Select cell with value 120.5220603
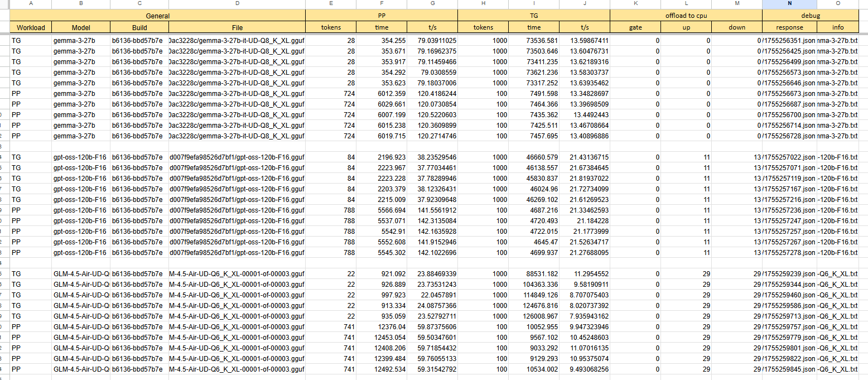Viewport: 868px width, 380px height. [x=432, y=114]
